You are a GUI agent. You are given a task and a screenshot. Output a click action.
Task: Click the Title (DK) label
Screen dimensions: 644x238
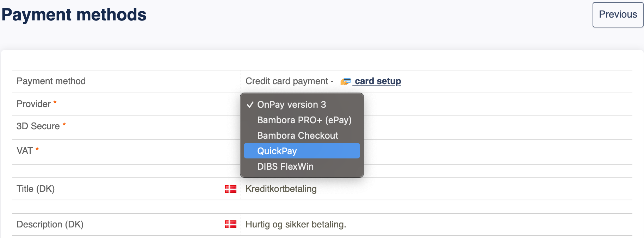click(x=36, y=189)
